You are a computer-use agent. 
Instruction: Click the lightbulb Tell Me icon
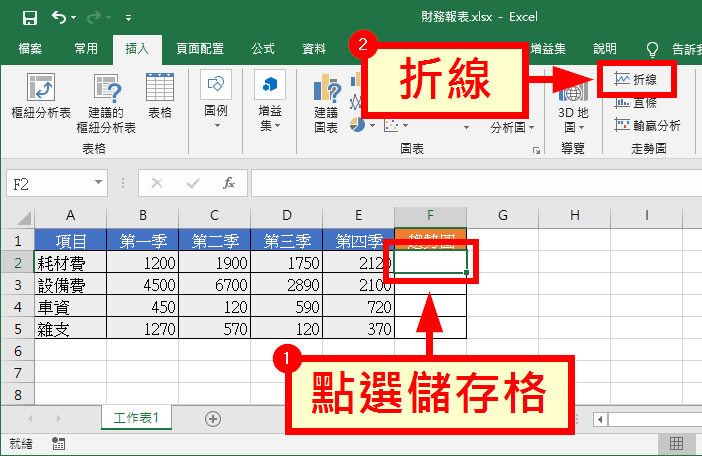[x=652, y=49]
